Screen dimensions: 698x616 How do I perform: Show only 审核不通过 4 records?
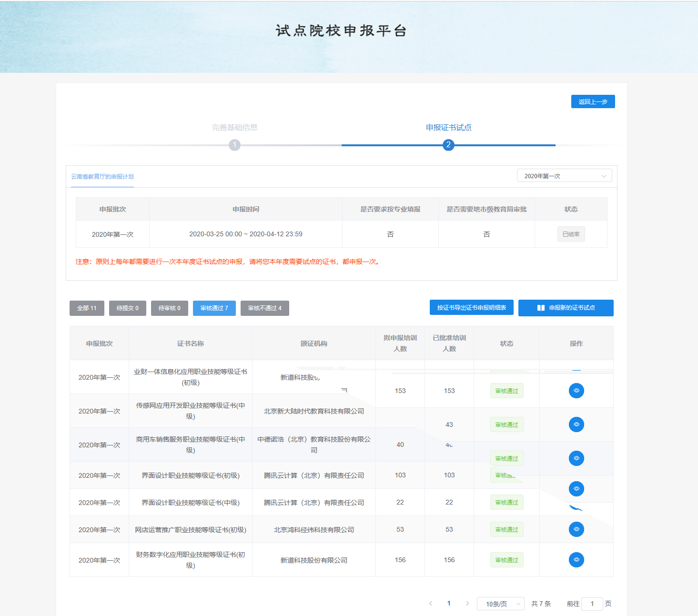pos(264,308)
